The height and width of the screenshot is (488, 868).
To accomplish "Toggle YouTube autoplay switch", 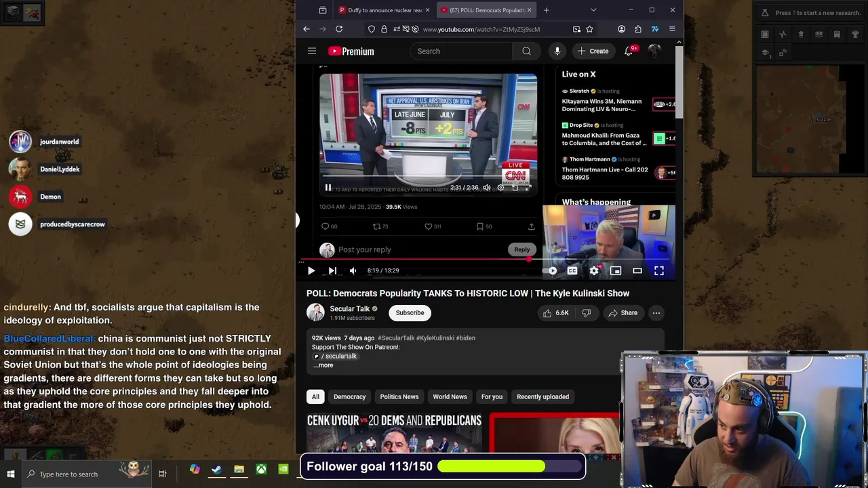I will tap(551, 270).
